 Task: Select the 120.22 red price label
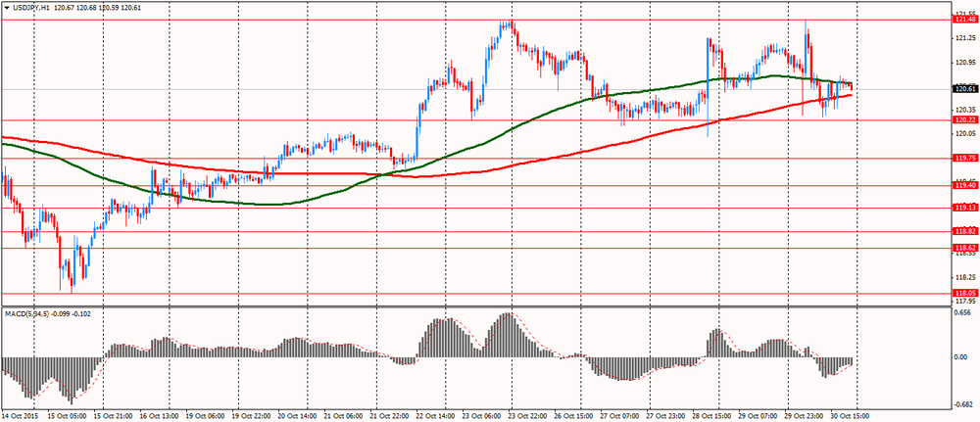click(x=965, y=119)
